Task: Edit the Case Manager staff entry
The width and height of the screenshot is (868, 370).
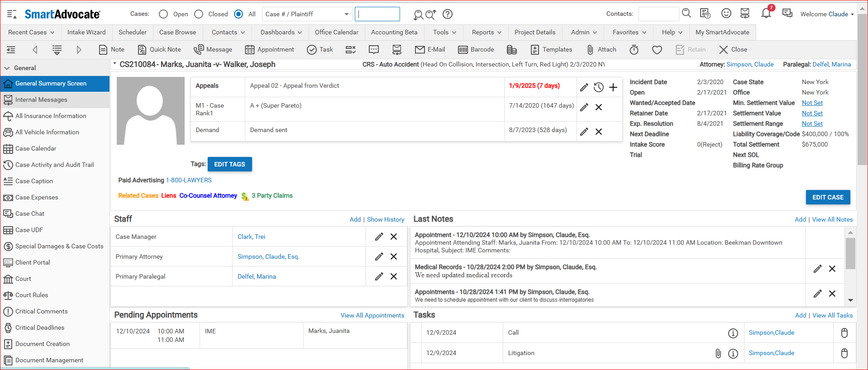Action: tap(379, 237)
